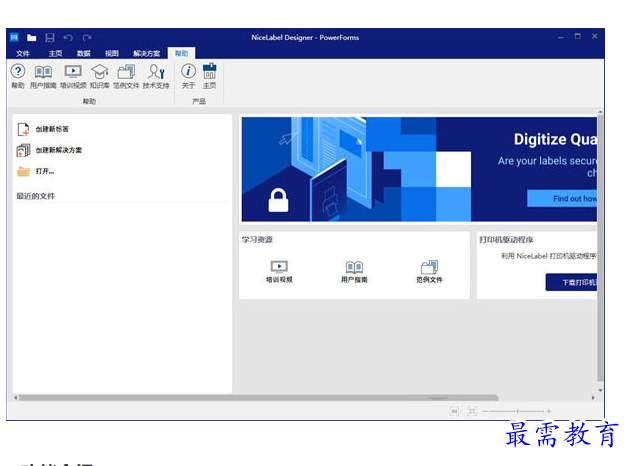Click the create new label icon
The image size is (627, 466).
[23, 129]
